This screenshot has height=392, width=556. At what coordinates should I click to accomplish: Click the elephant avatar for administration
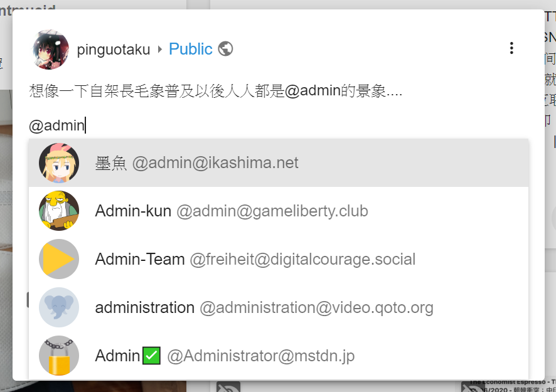coord(59,307)
